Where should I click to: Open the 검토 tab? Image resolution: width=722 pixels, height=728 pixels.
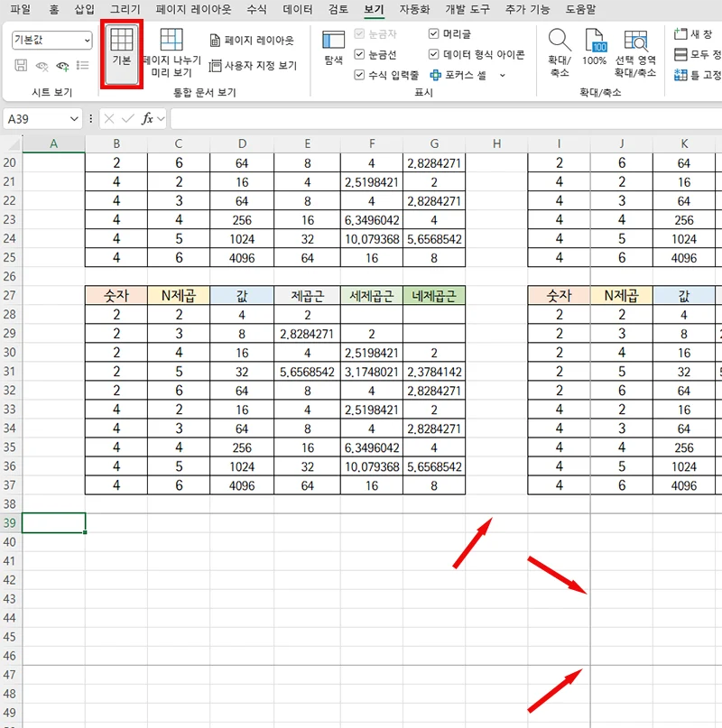pos(338,9)
